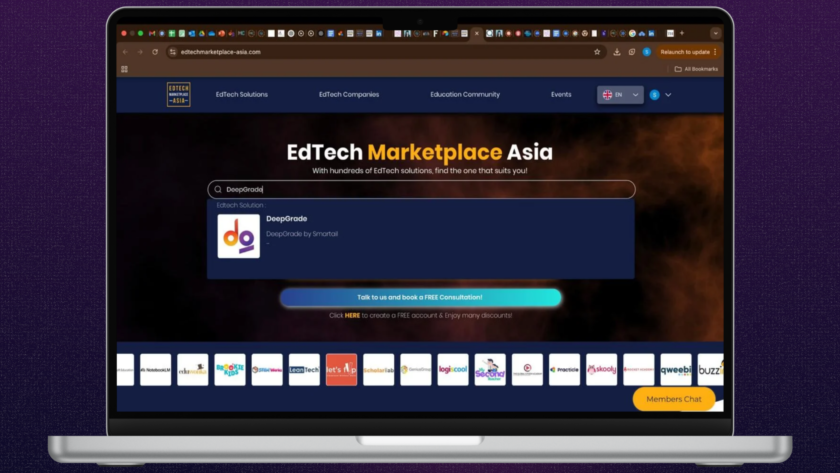Expand the user account chevron

[668, 95]
